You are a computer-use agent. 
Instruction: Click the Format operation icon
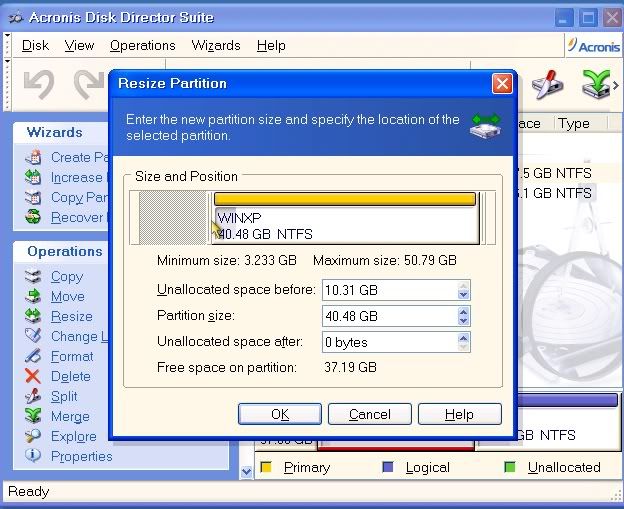pos(33,356)
